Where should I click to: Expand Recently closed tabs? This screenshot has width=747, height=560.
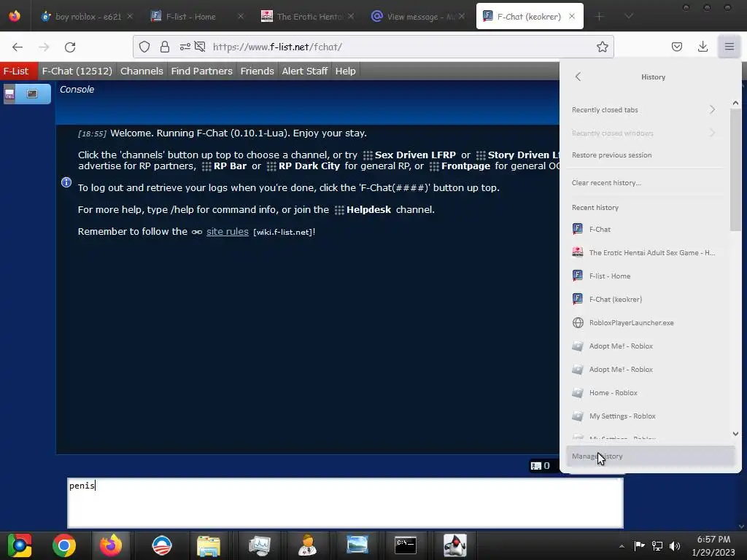[643, 109]
